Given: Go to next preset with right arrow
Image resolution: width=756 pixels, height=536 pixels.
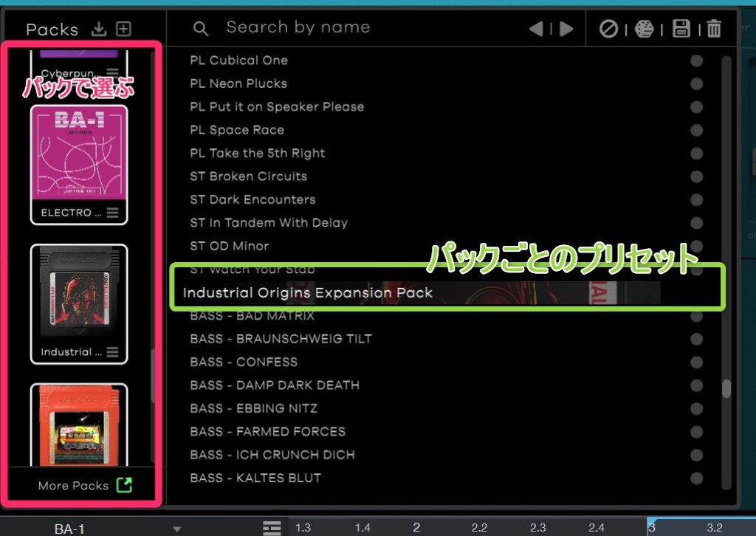Looking at the screenshot, I should point(566,29).
